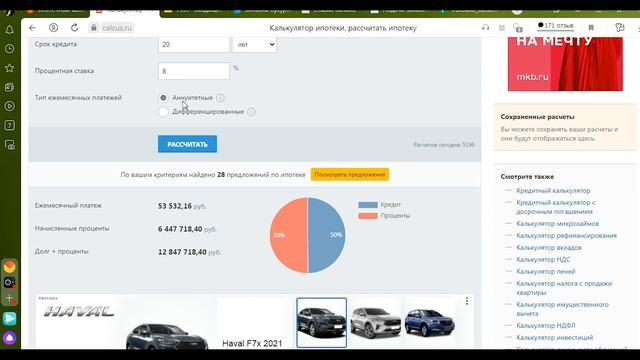Click the monthly payment value 53 532,16
The height and width of the screenshot is (360, 640).
tap(175, 206)
